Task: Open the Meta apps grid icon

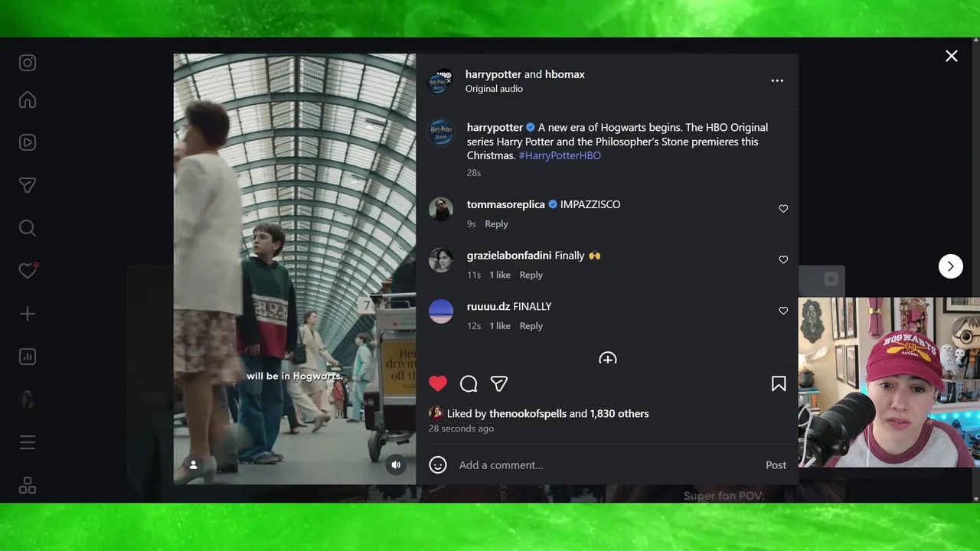Action: (x=28, y=485)
